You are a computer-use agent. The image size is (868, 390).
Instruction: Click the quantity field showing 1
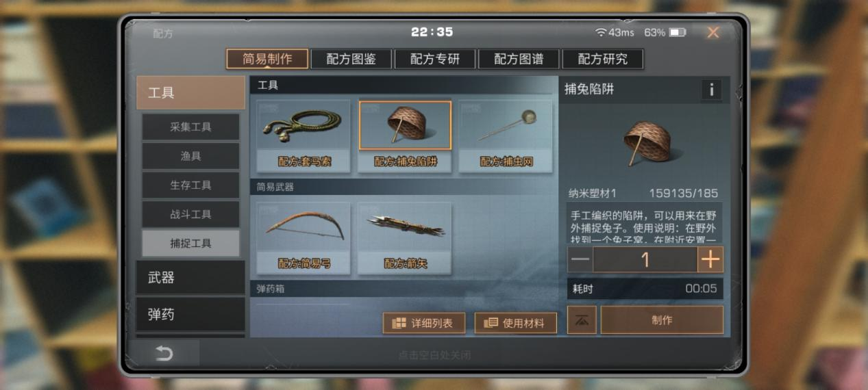[x=645, y=260]
